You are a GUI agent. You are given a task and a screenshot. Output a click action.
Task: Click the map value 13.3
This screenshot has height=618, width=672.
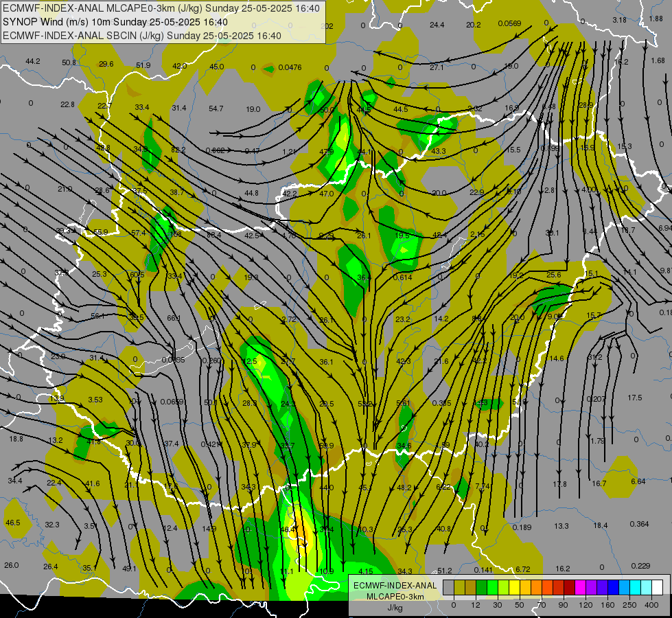(x=561, y=526)
